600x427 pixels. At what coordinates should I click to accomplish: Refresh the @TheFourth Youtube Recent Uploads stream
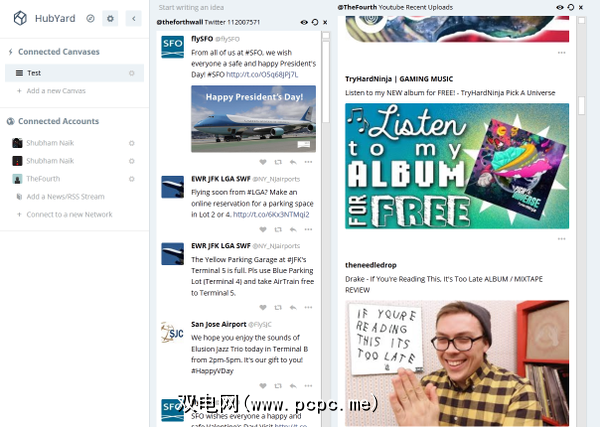click(x=571, y=7)
